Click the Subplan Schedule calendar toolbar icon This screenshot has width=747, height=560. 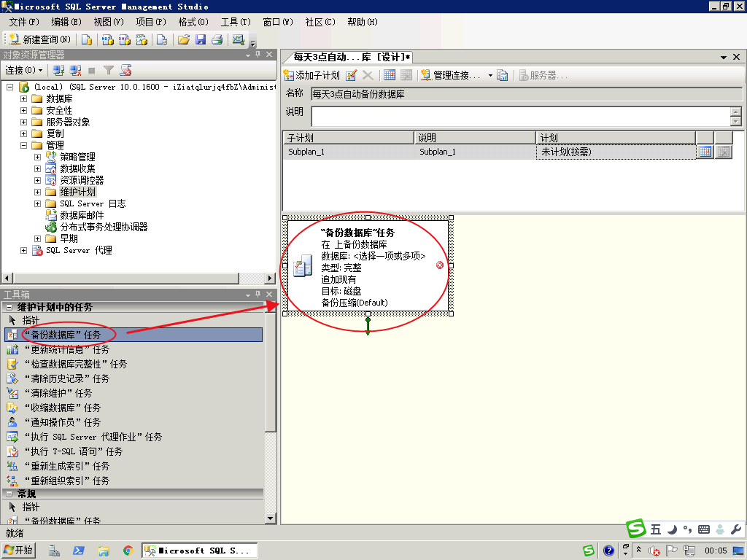pyautogui.click(x=390, y=75)
